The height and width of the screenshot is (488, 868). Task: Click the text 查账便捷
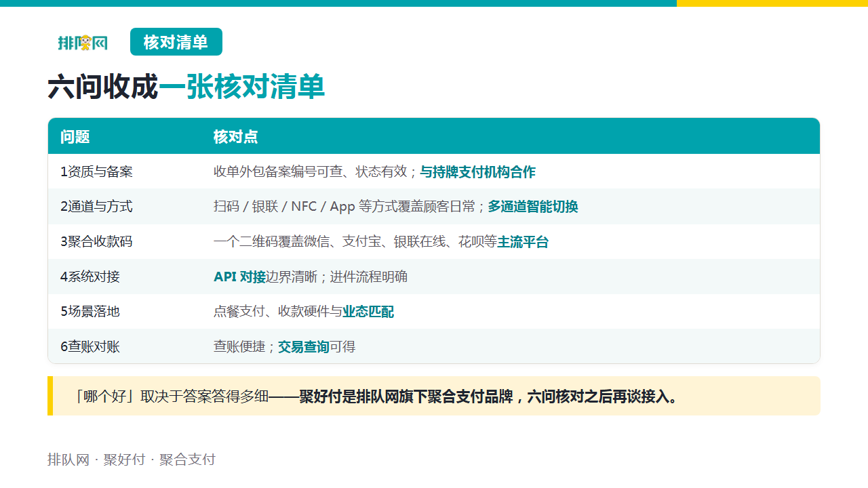pos(239,347)
